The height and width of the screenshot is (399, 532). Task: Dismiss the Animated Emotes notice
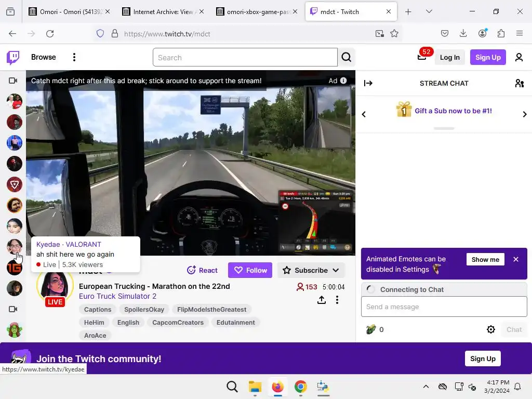[516, 259]
